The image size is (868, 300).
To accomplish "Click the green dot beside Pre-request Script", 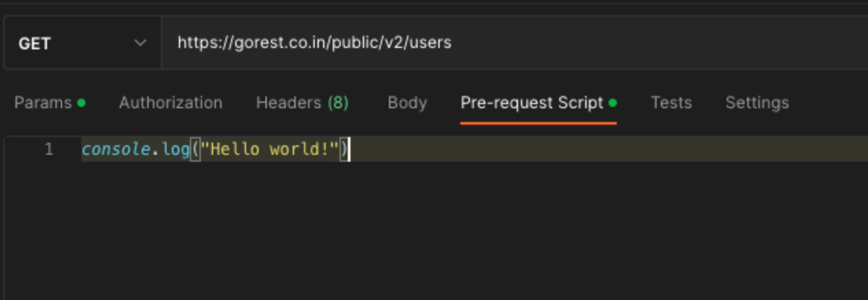I will coord(613,103).
